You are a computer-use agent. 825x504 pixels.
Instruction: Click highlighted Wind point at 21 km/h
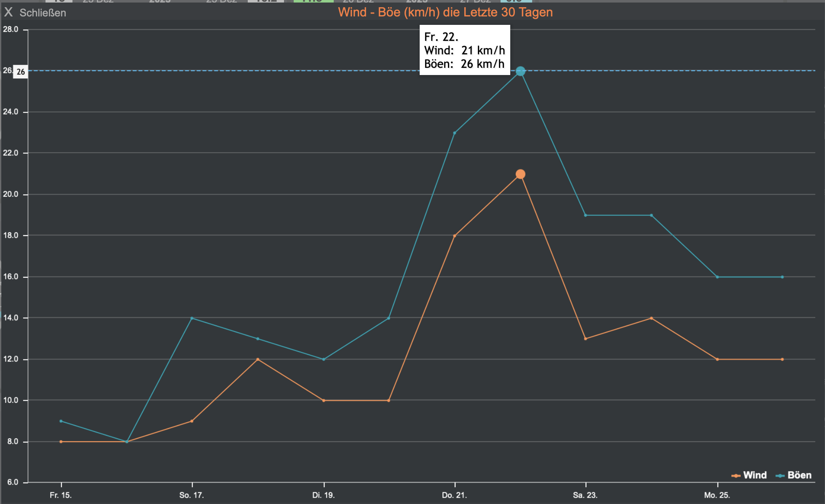[520, 174]
